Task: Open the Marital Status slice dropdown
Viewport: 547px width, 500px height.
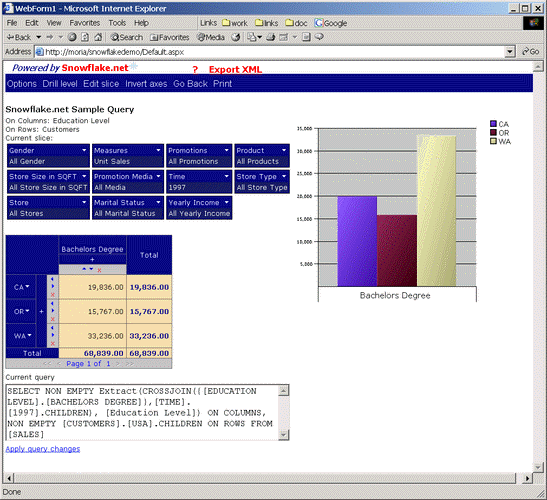Action: [158, 202]
